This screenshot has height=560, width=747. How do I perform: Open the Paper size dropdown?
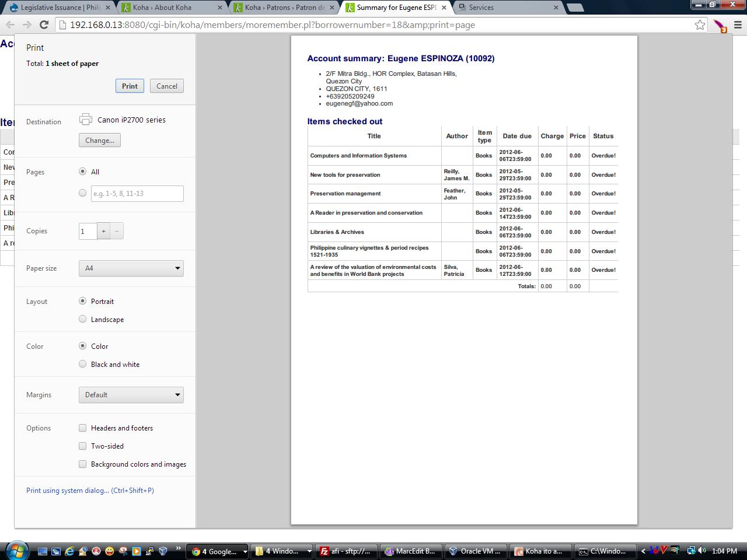(131, 268)
